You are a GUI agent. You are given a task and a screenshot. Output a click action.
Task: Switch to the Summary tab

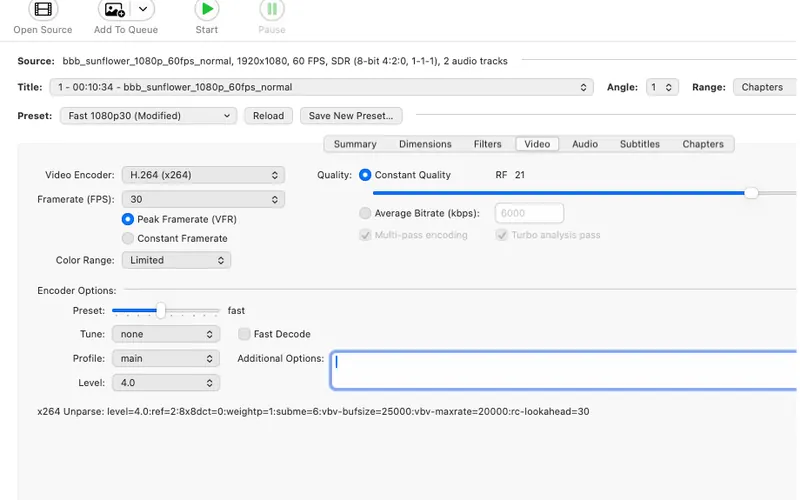[x=355, y=144]
